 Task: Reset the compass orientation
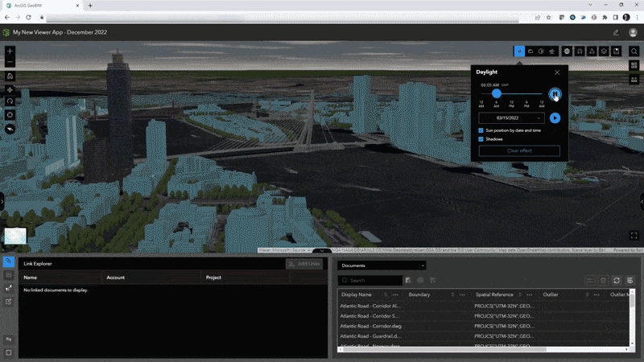10,129
